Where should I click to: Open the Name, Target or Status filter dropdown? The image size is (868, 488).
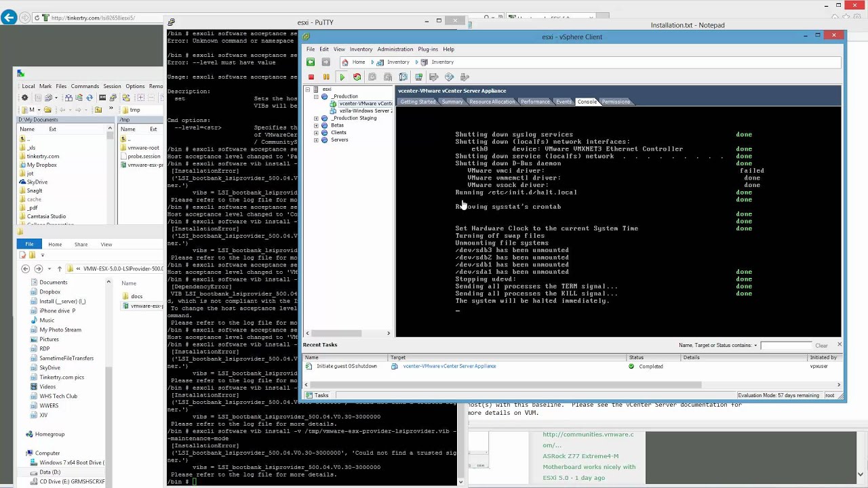[755, 346]
